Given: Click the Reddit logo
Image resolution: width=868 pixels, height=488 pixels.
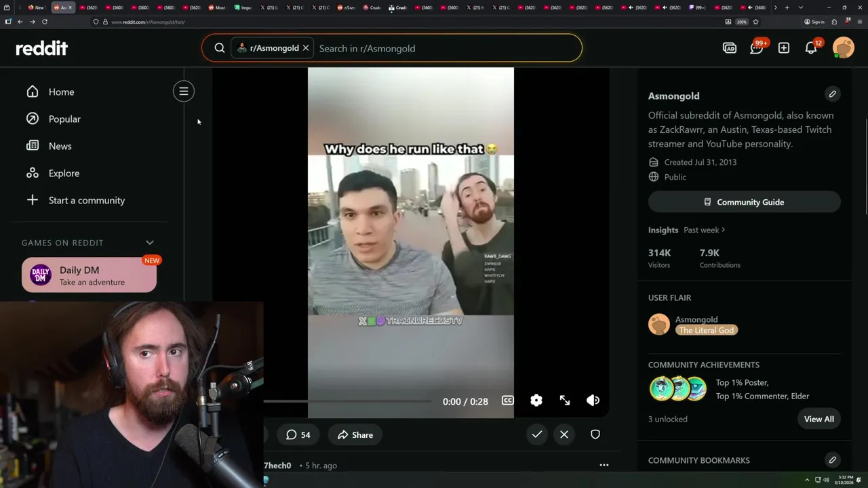Looking at the screenshot, I should (42, 48).
